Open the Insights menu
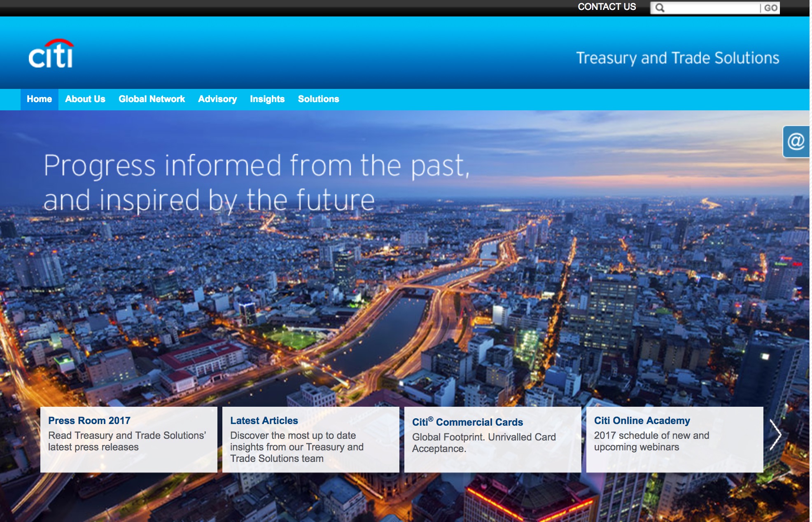The height and width of the screenshot is (522, 812). click(x=267, y=99)
